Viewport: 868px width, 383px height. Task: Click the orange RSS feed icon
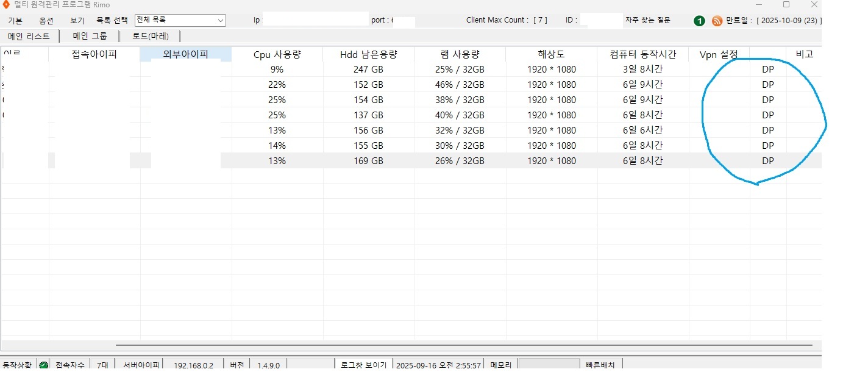[717, 21]
